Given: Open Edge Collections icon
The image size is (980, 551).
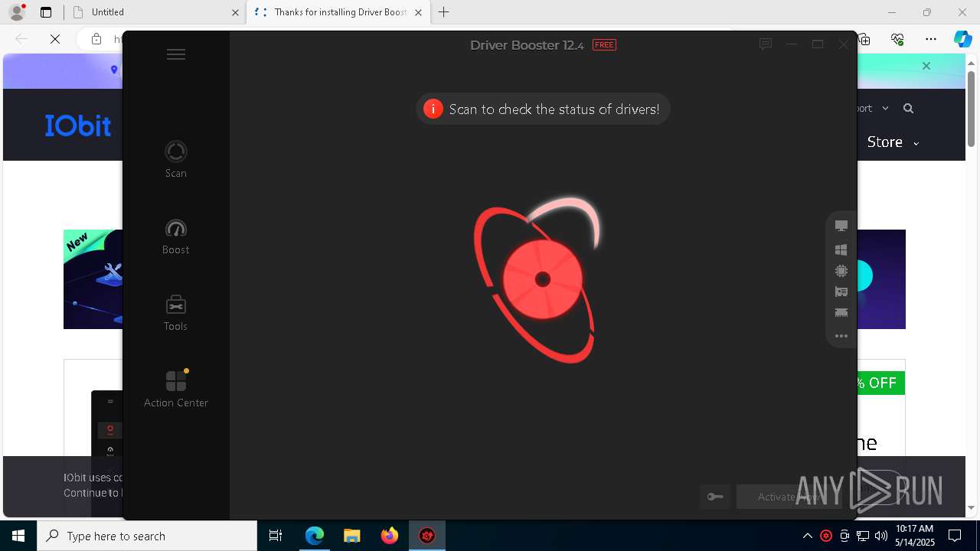Looking at the screenshot, I should (864, 39).
